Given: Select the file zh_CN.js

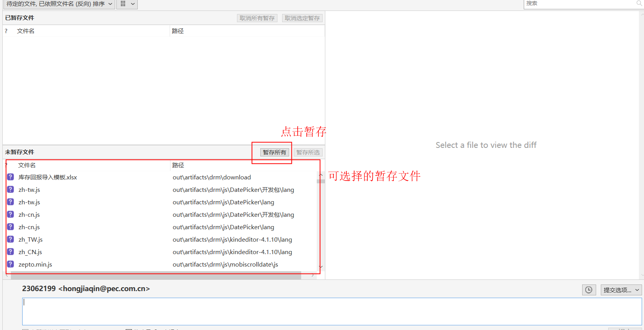Looking at the screenshot, I should [30, 252].
